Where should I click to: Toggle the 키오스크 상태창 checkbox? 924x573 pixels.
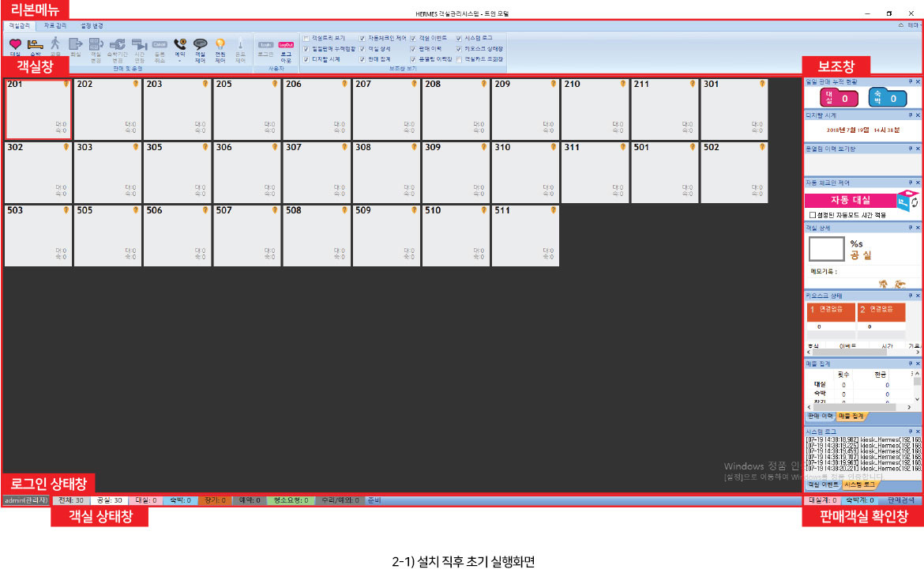point(459,49)
